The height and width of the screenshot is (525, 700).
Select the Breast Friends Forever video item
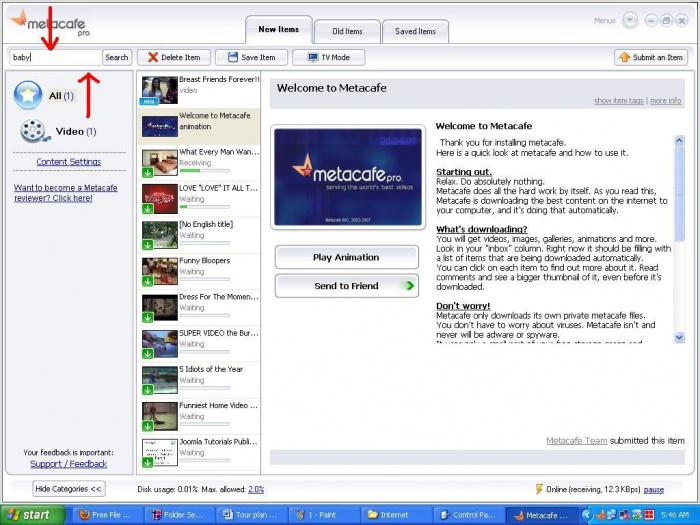[x=199, y=90]
